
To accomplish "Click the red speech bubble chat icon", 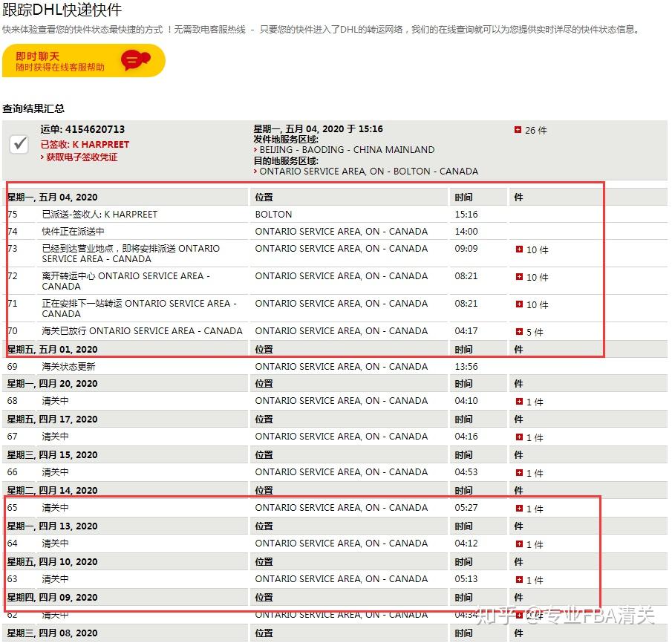I will 135,60.
